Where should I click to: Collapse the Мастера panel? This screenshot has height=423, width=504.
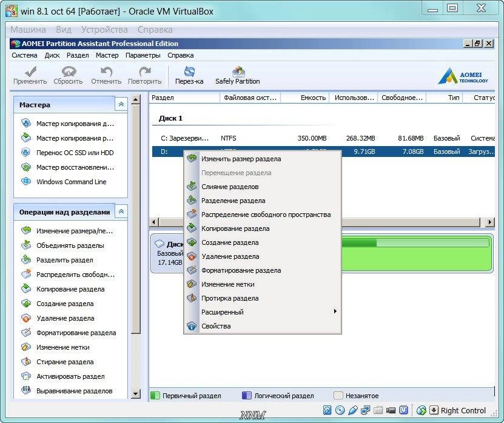coord(121,104)
